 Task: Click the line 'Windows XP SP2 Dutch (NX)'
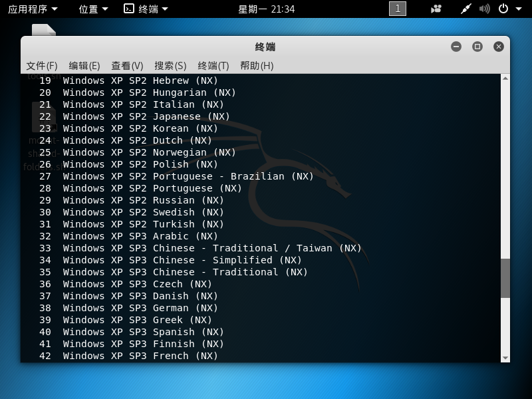click(138, 140)
